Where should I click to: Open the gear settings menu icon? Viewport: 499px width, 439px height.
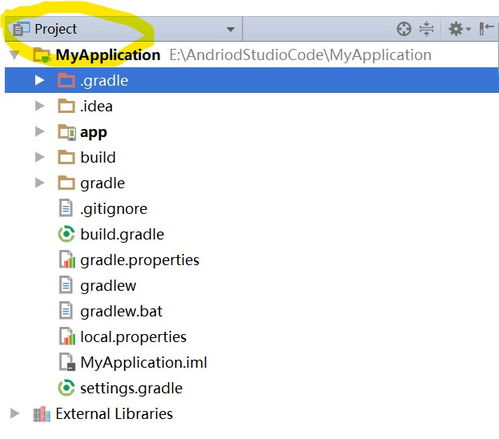[x=459, y=29]
